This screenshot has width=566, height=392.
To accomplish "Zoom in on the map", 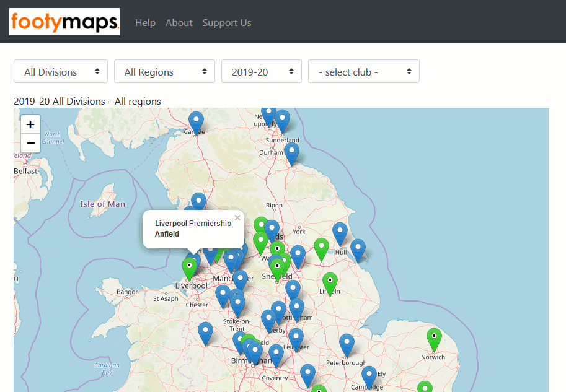I will (x=30, y=124).
